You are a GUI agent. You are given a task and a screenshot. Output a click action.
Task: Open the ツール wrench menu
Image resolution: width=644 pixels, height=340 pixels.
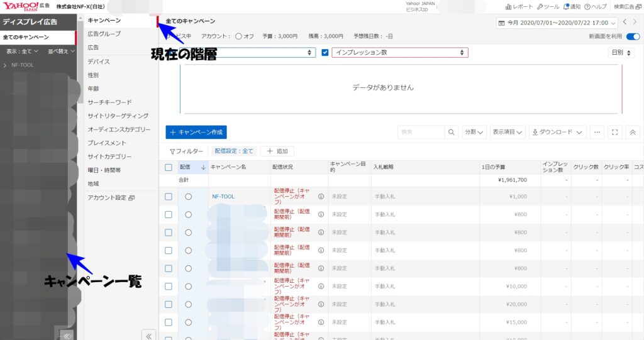[x=548, y=6]
